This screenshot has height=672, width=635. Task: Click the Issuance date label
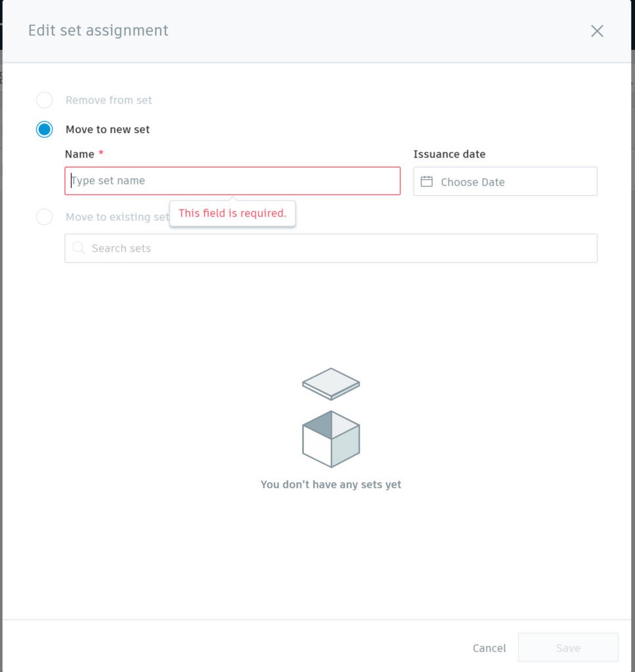[x=449, y=154]
